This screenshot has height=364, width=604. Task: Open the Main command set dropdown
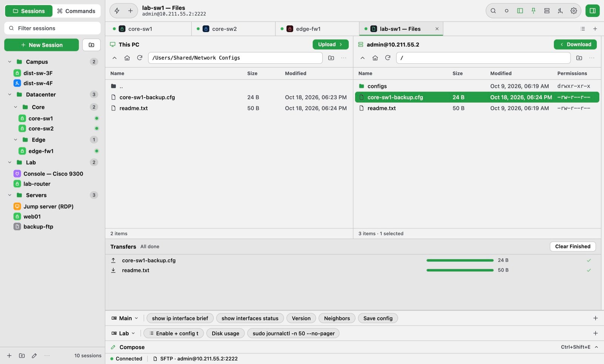tap(125, 318)
